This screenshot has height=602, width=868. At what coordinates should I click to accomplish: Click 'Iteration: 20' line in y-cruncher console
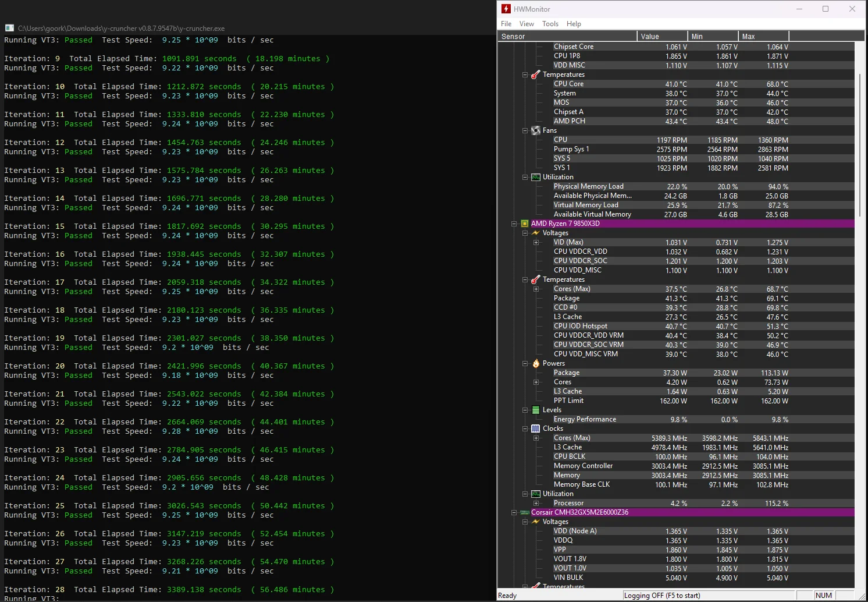tap(169, 366)
